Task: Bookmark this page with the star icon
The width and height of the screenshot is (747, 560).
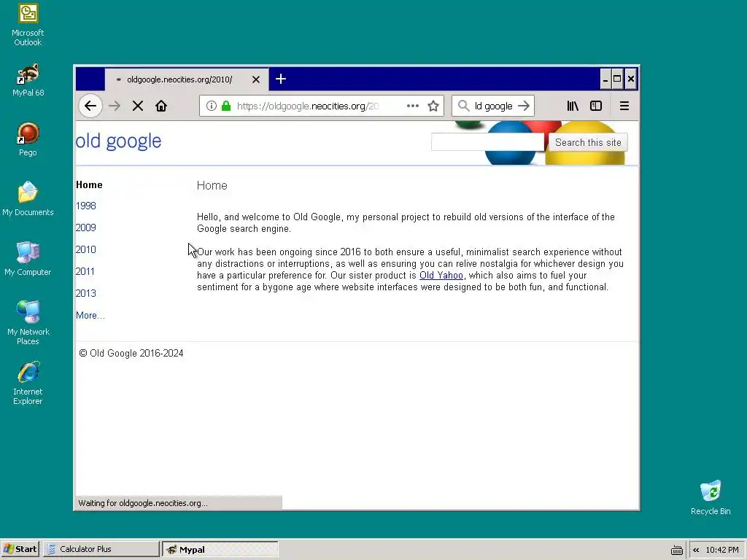Action: 433,106
